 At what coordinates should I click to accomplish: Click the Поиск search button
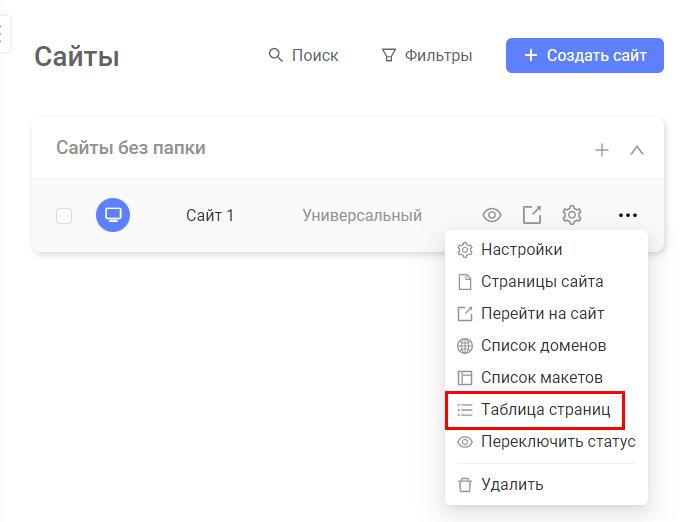click(303, 56)
